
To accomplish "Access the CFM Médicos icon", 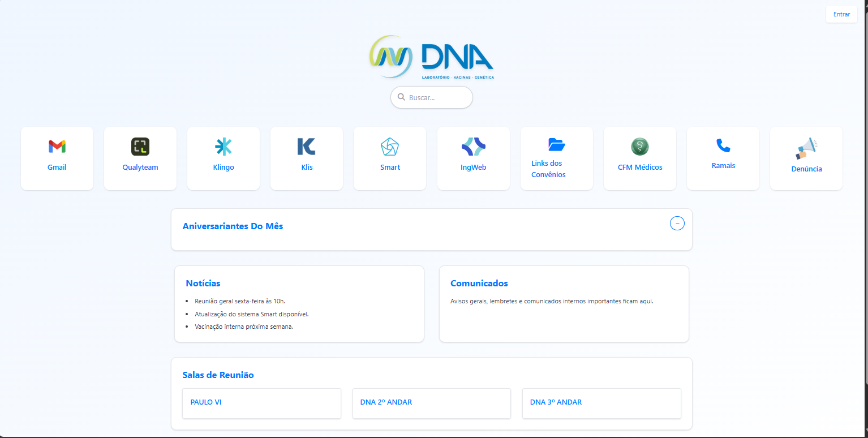I will click(639, 158).
